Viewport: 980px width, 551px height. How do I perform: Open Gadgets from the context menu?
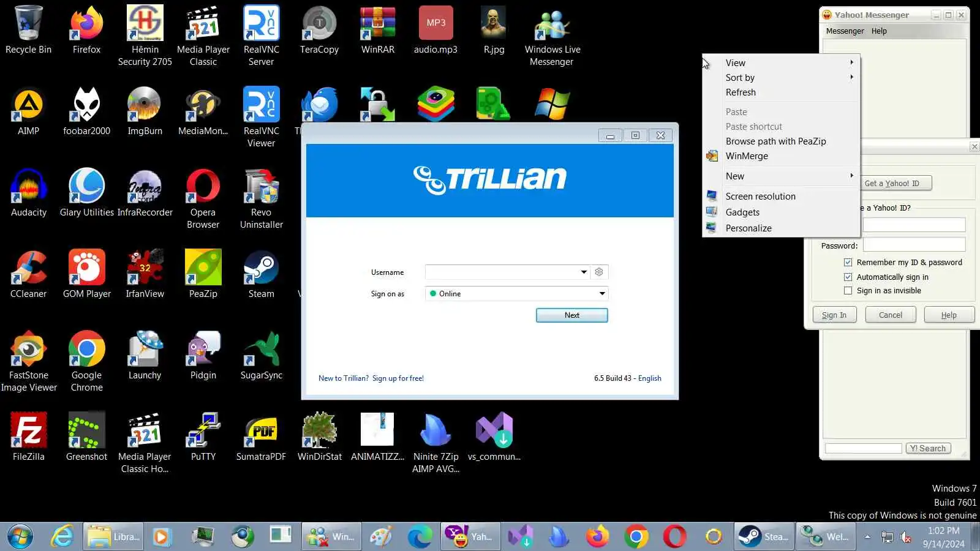coord(781,212)
